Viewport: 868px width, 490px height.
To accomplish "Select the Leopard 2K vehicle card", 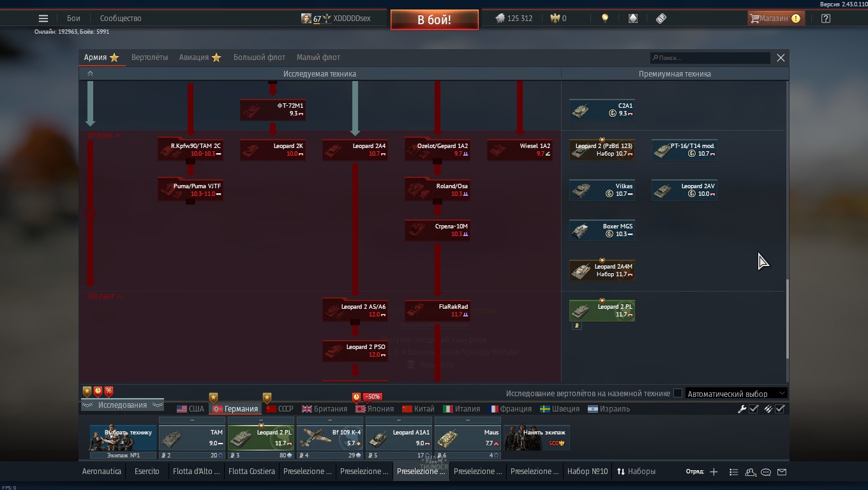I will 273,150.
